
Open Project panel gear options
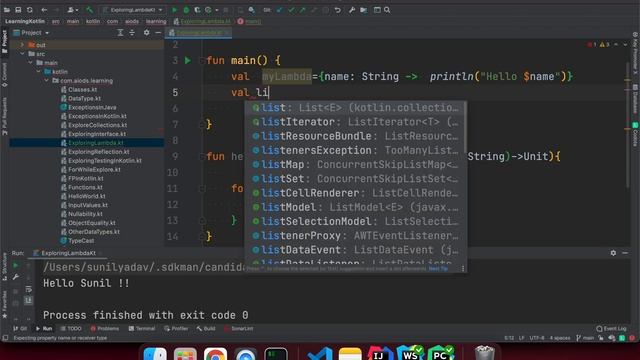(x=147, y=33)
